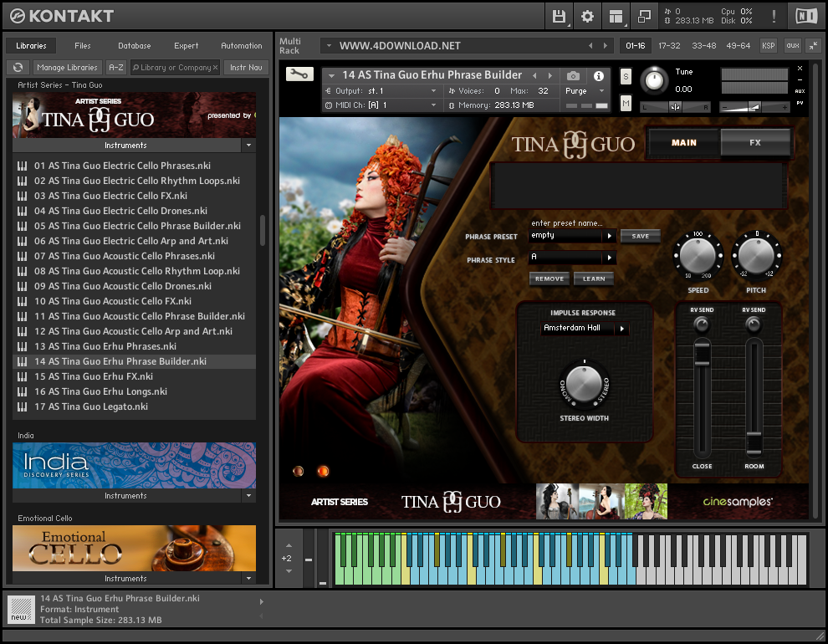This screenshot has width=828, height=644.
Task: Close the instrument with X icon
Action: [x=800, y=69]
